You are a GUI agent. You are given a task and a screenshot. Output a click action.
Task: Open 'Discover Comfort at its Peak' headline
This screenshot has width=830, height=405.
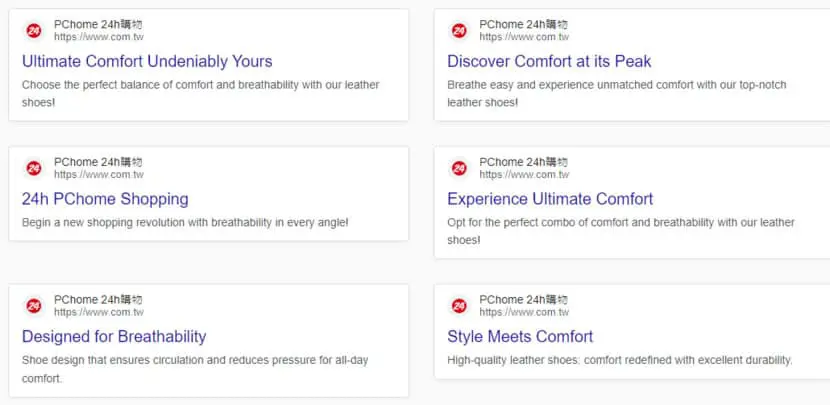[549, 61]
